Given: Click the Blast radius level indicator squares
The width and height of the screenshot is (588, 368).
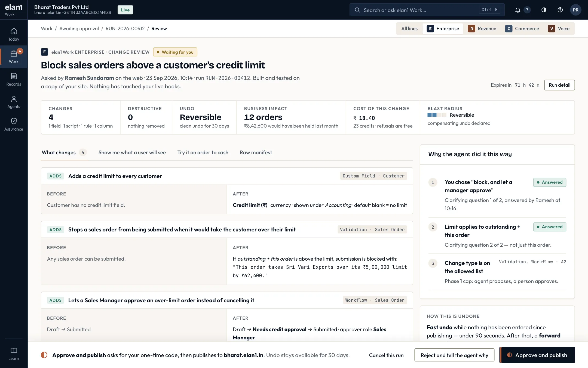Looking at the screenshot, I should (x=437, y=115).
